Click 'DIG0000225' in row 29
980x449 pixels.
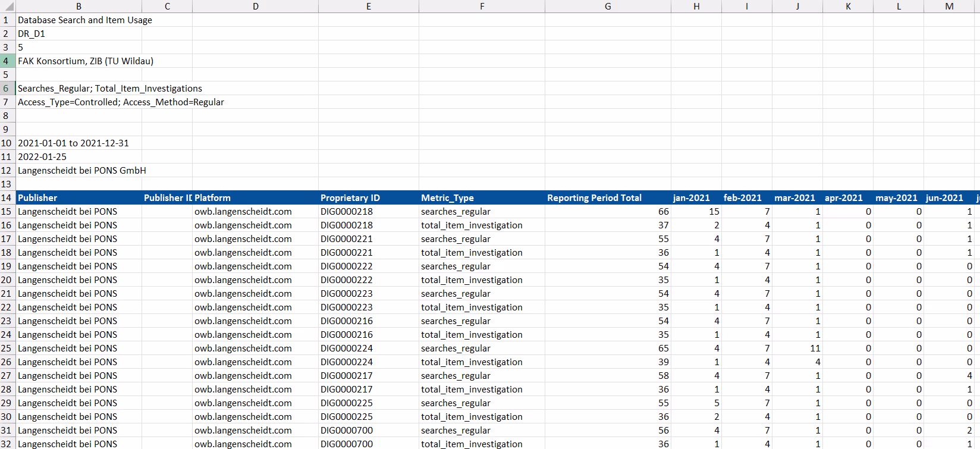pos(369,403)
